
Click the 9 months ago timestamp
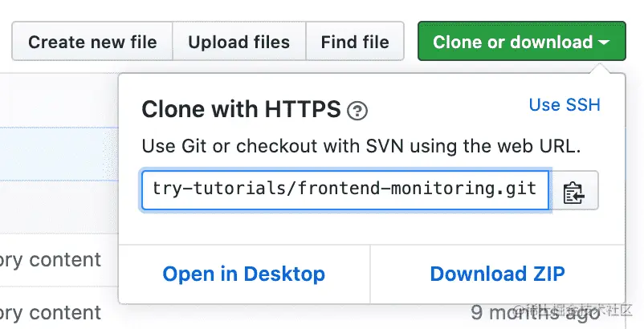click(535, 312)
